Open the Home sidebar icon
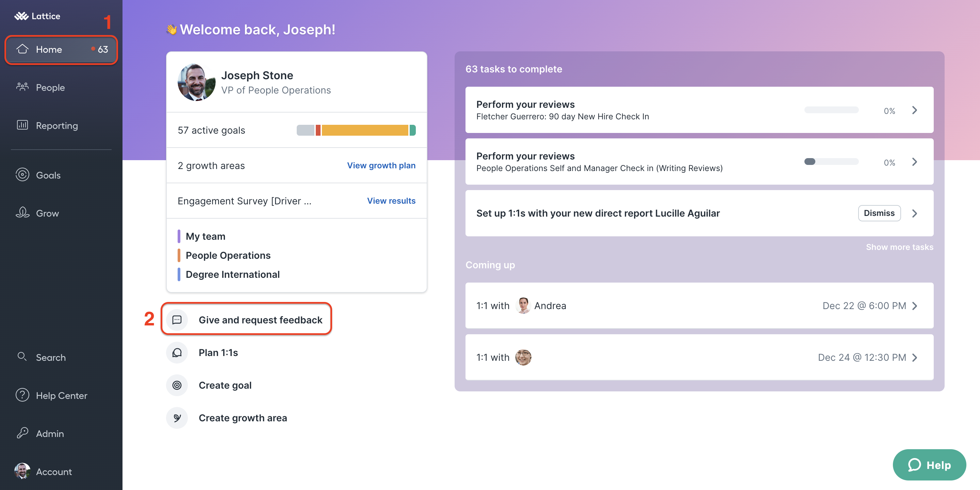980x490 pixels. click(x=22, y=49)
